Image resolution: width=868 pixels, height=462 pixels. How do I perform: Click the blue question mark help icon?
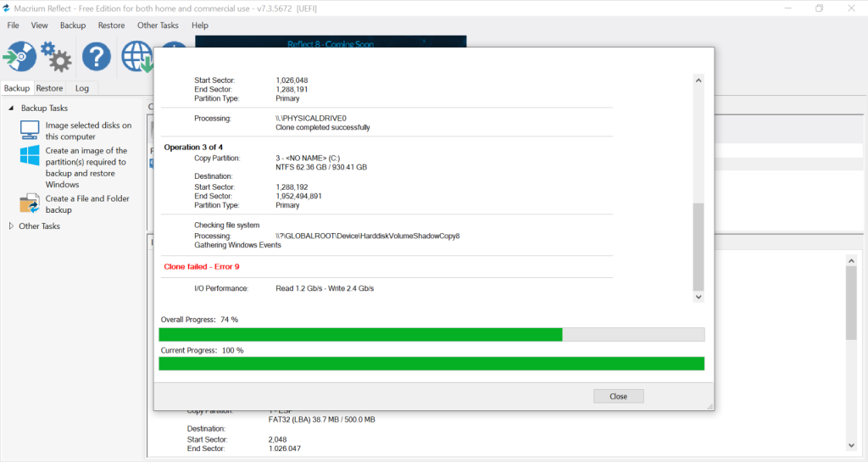(x=96, y=57)
